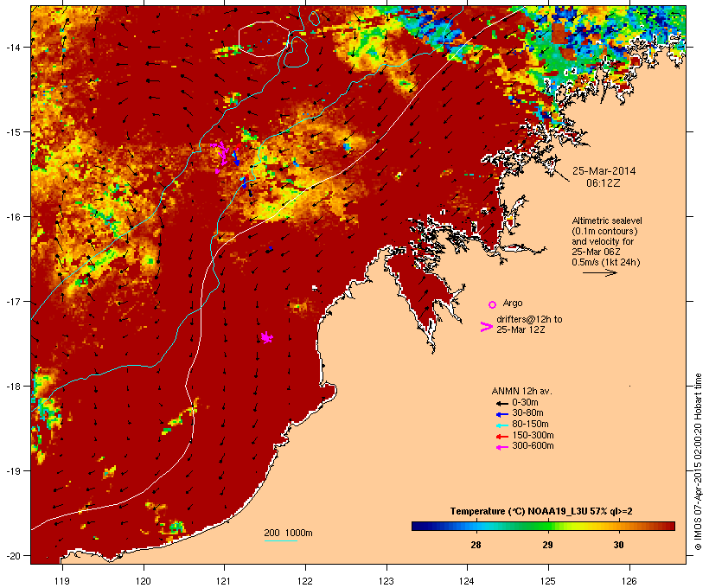709x588 pixels.
Task: Click the -20 latitude axis label
Action: click(12, 556)
